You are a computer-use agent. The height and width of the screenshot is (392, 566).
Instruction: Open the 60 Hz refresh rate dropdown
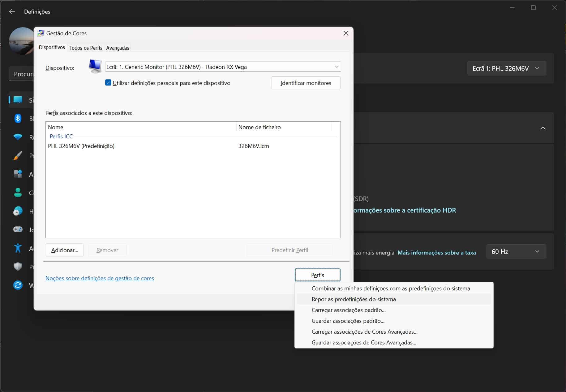point(516,252)
